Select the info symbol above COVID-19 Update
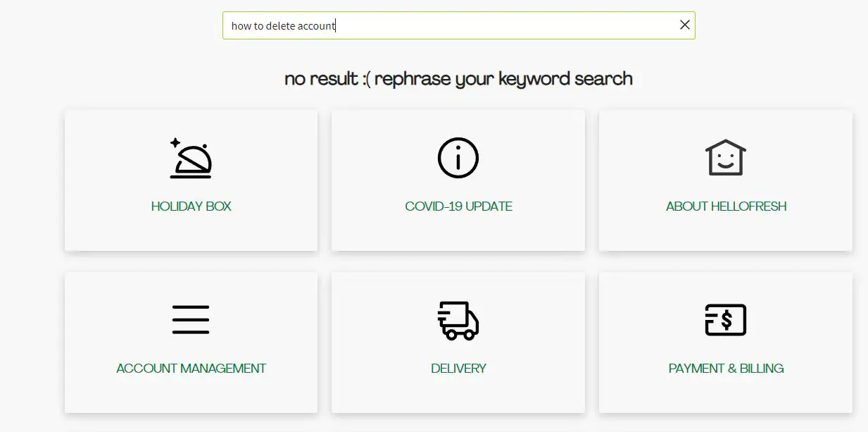The image size is (868, 432). (458, 158)
